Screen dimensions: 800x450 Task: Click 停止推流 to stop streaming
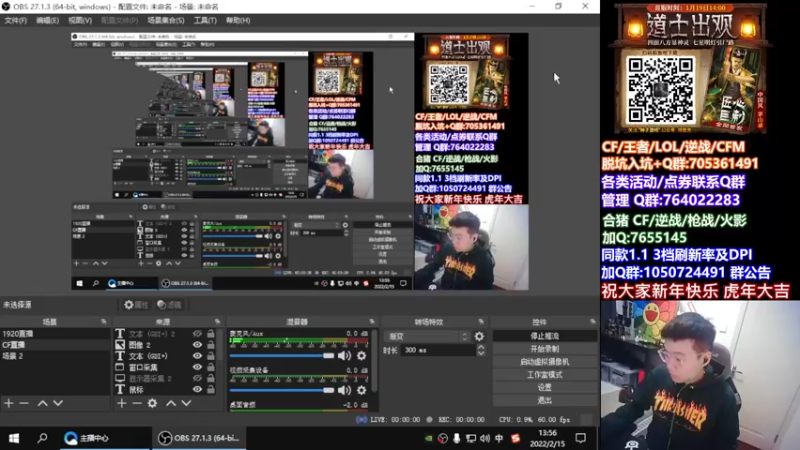tap(544, 336)
